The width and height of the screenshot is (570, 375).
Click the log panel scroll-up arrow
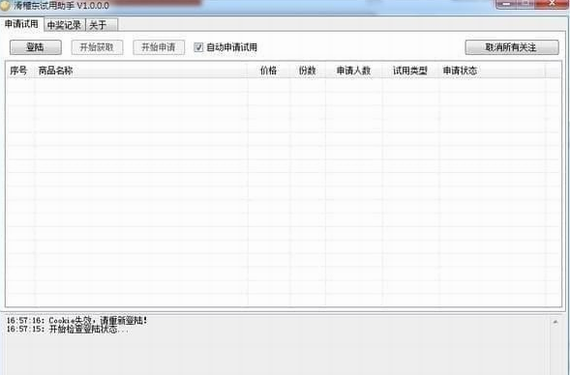[555, 322]
